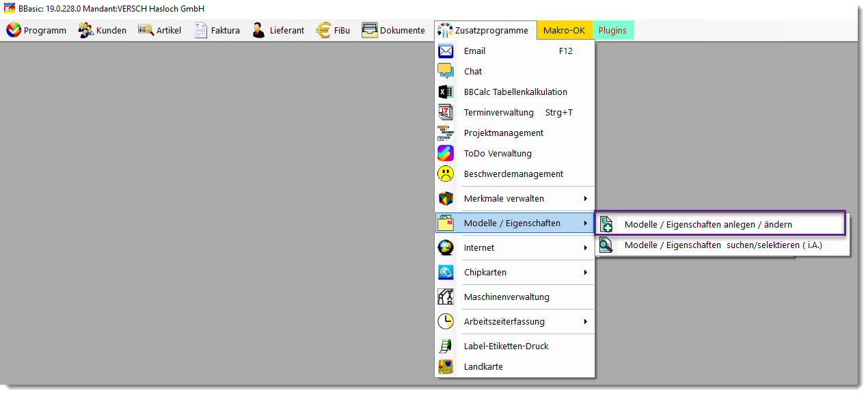Image resolution: width=868 pixels, height=395 pixels.
Task: Select Email menu entry
Action: [515, 51]
